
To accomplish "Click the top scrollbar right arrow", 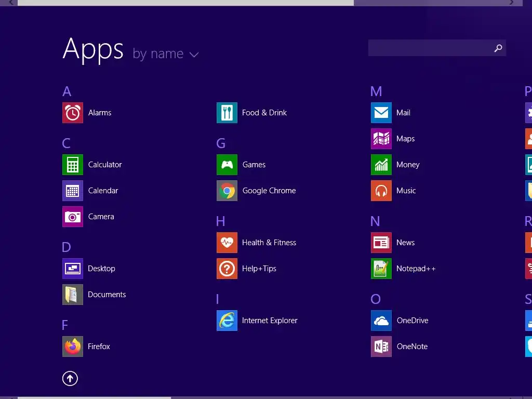I will point(511,3).
